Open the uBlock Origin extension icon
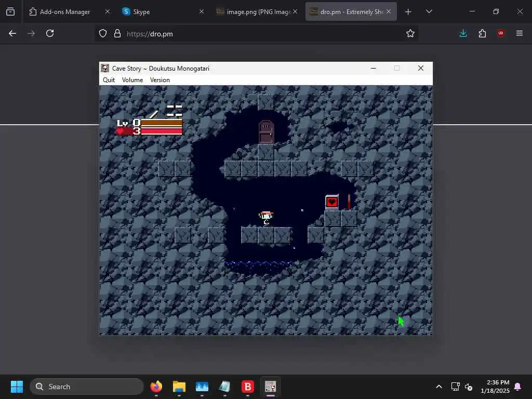532x399 pixels. pyautogui.click(x=501, y=33)
